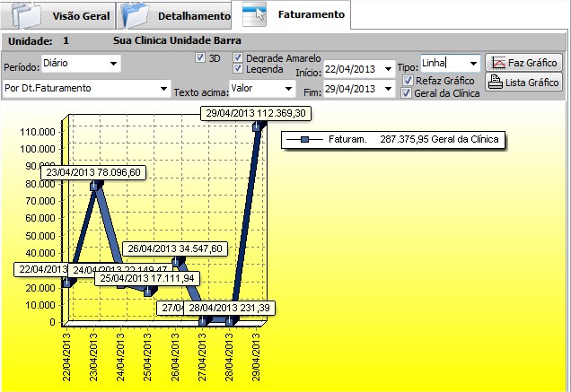Disable the Refaz Gráfico checkbox
The image size is (571, 392).
[x=408, y=81]
